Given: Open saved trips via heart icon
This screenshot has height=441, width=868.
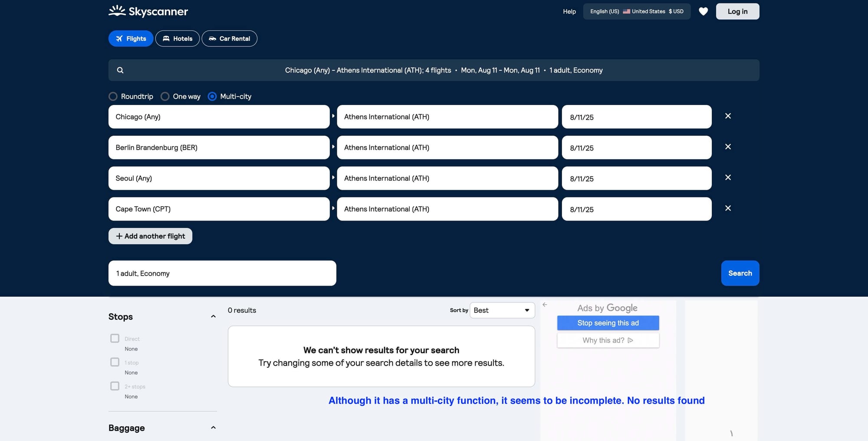Looking at the screenshot, I should click(x=703, y=11).
